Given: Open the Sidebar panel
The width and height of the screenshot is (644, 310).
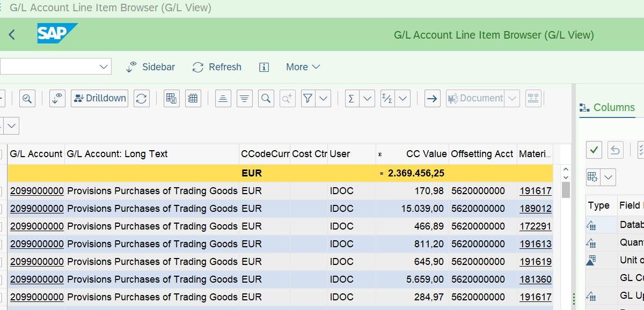Looking at the screenshot, I should pyautogui.click(x=151, y=67).
